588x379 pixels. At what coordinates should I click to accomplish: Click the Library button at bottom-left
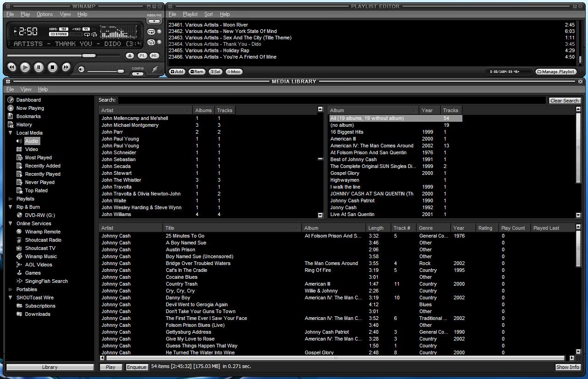click(x=49, y=367)
